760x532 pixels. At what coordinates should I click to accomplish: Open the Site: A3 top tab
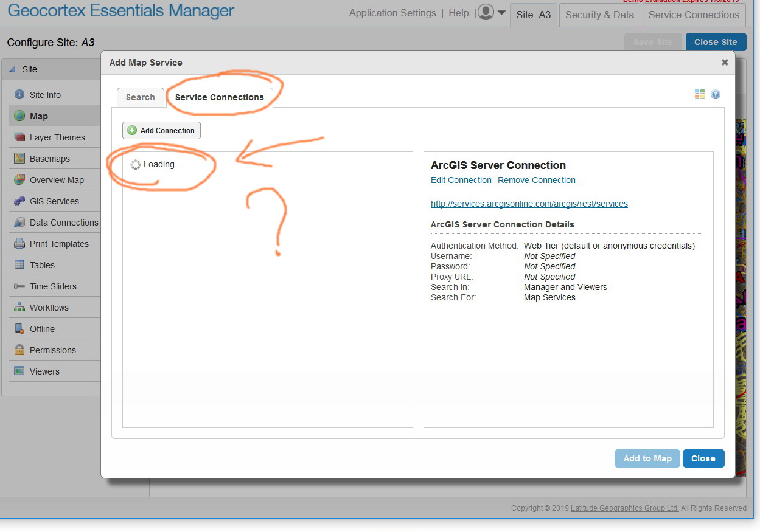click(x=534, y=15)
